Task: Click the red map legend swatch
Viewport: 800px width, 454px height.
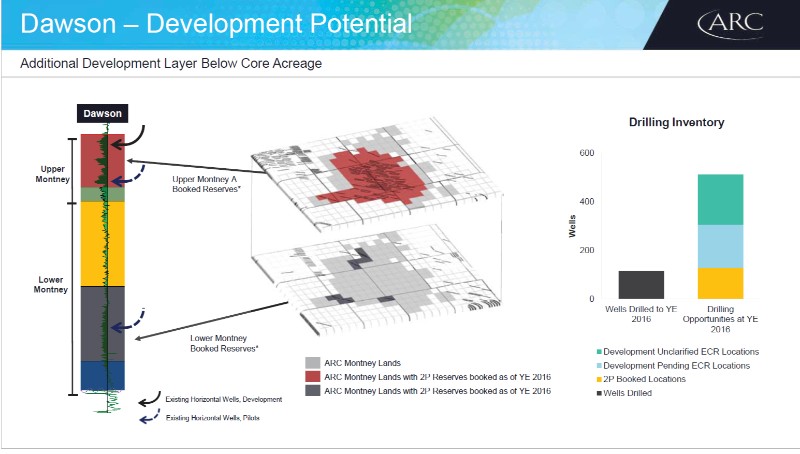Action: (x=313, y=377)
